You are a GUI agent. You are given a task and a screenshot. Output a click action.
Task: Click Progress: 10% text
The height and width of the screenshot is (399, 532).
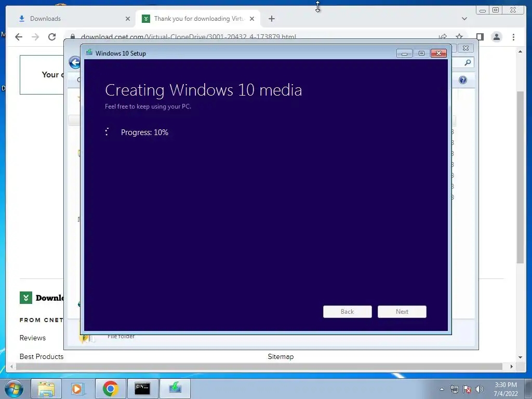coord(144,132)
